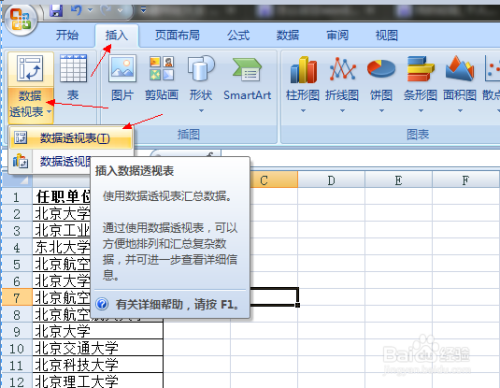Expand the 折线图 dropdown arrow
Screen dimensions: 500x388
tap(342, 111)
